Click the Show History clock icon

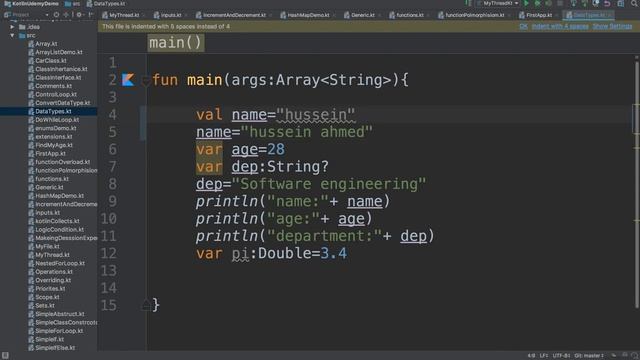596,3
